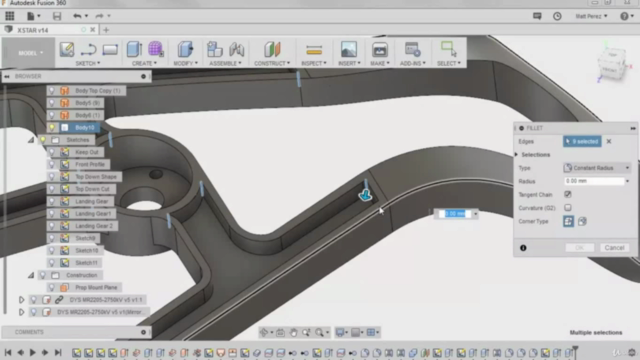Collapse the Construction folder

point(31,275)
